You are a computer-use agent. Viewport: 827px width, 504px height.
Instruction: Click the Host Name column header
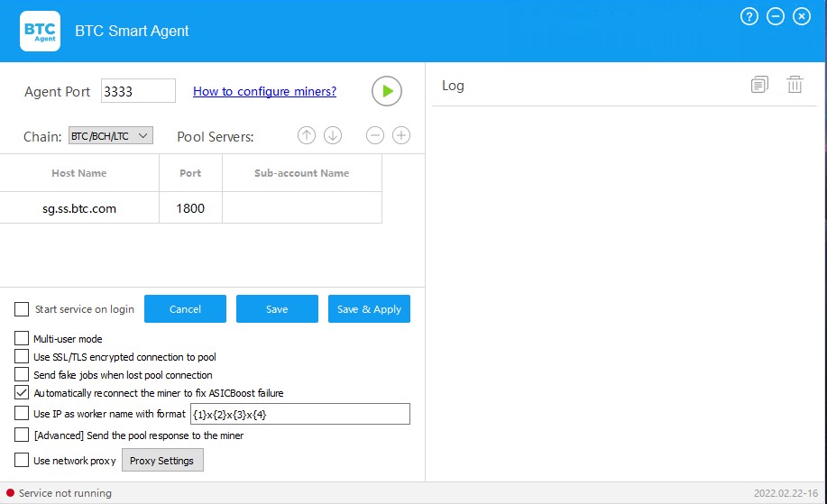[x=79, y=173]
